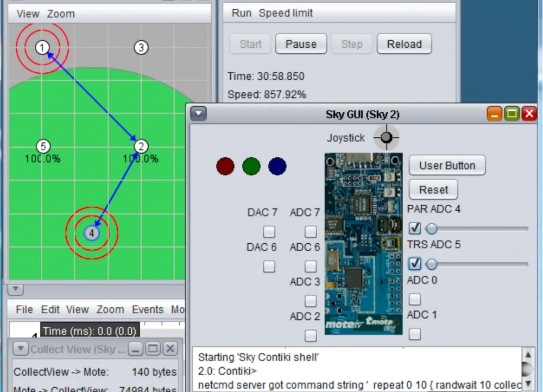Open the Events menu in the timeline window
Viewport: 543px width, 392px height.
[x=147, y=309]
